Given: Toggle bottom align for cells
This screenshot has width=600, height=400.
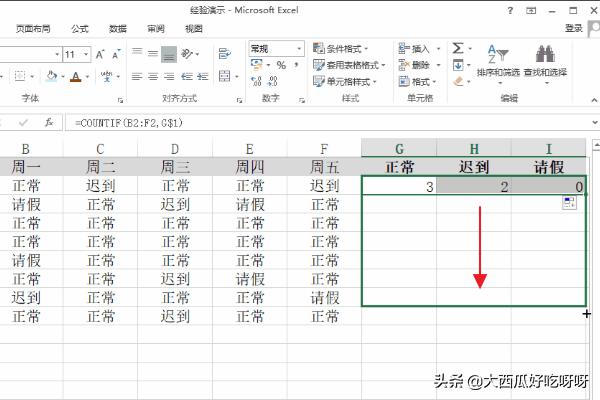Looking at the screenshot, I should [169, 54].
